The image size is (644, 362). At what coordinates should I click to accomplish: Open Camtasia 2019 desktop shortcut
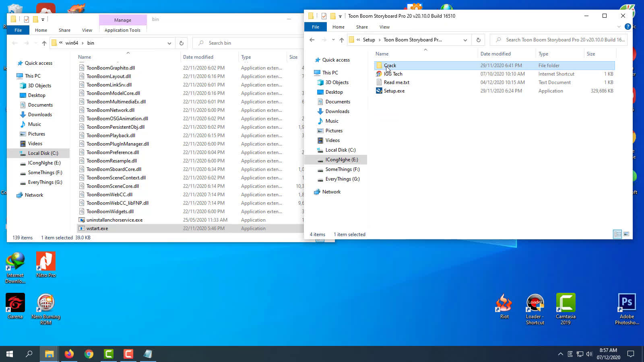[566, 309]
